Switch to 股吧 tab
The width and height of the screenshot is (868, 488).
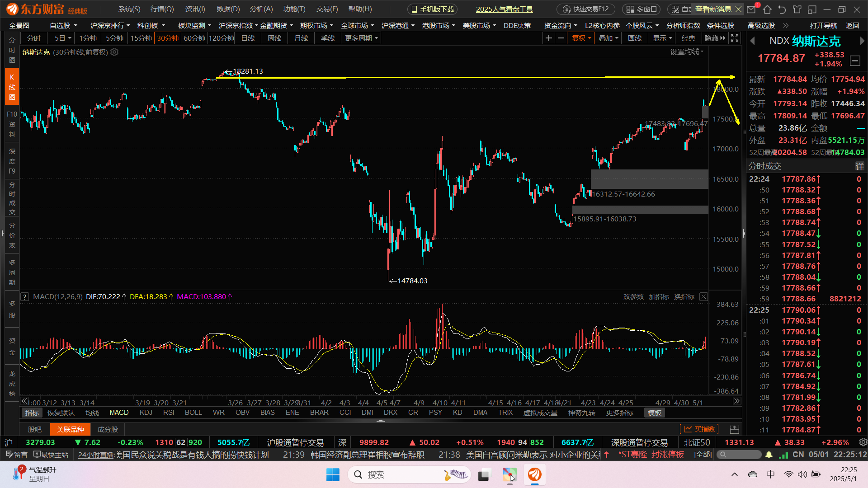pyautogui.click(x=34, y=429)
